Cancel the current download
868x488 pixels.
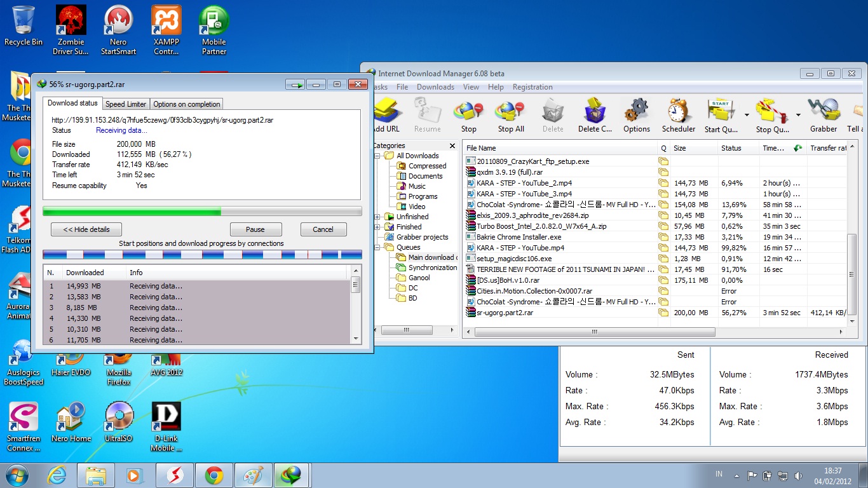[x=323, y=229]
